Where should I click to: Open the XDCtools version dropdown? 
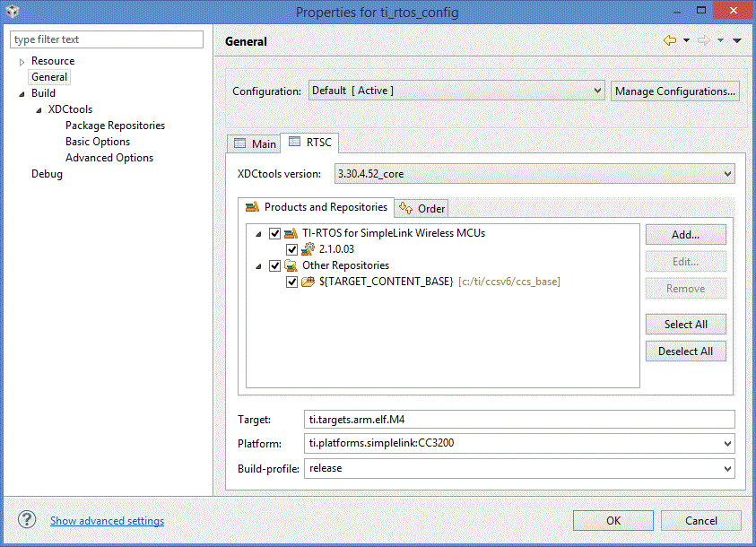click(x=727, y=174)
